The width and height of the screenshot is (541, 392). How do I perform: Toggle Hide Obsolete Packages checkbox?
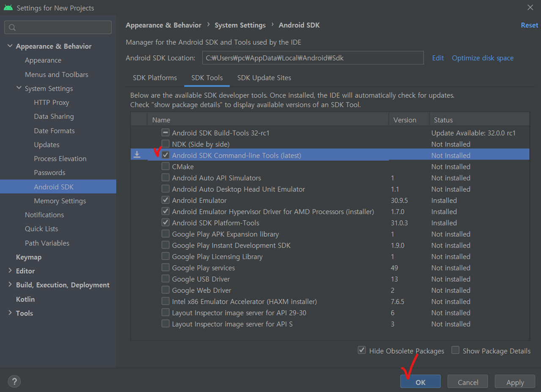[362, 350]
